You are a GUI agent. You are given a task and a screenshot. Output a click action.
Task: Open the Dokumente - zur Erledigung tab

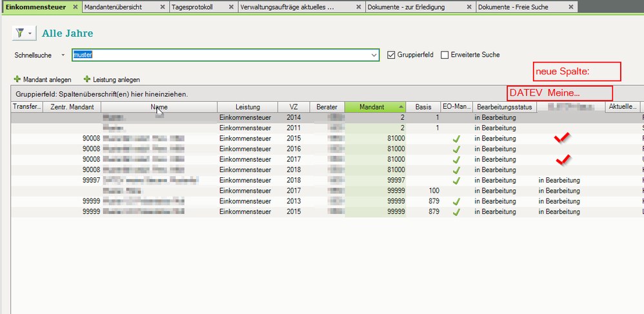[x=407, y=7]
